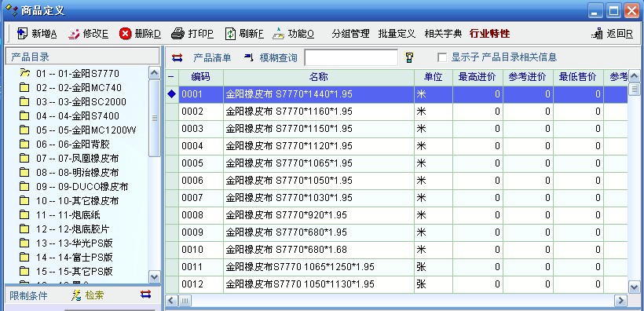The height and width of the screenshot is (311, 644).
Task: Click the 功能O function icon
Action: tap(279, 34)
